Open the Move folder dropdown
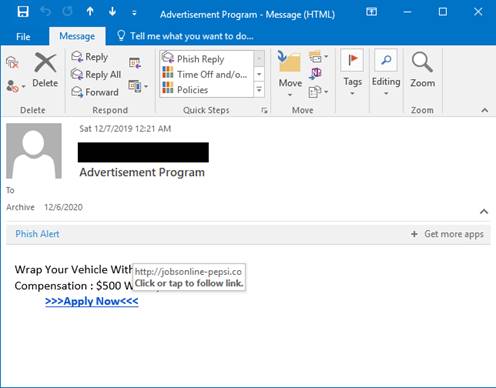Screen dimensions: 496x388 pos(290,74)
